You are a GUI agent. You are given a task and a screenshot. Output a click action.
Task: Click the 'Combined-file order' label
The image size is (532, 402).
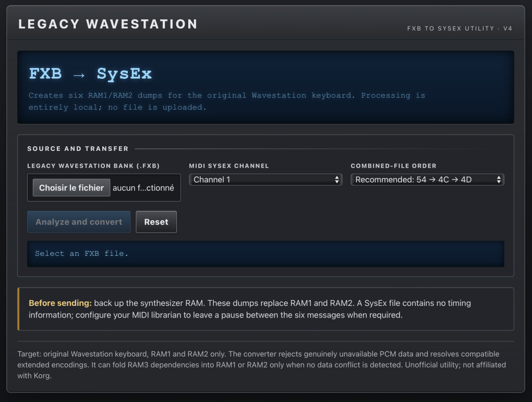pyautogui.click(x=394, y=165)
